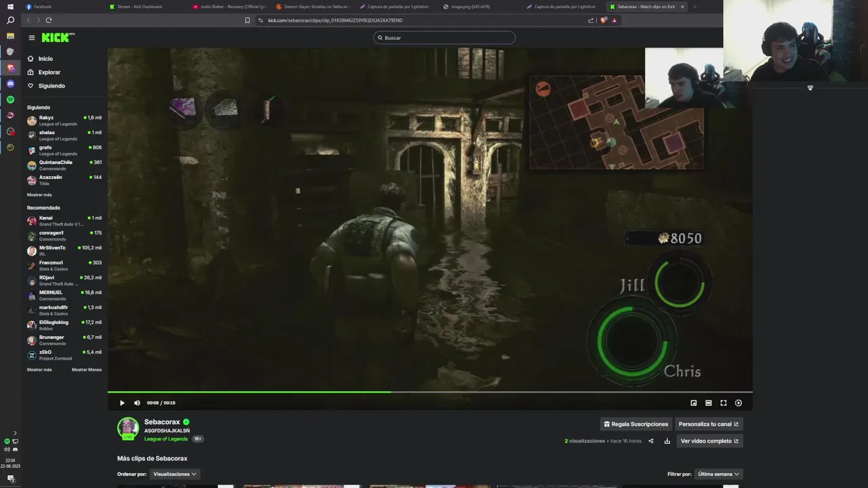Screen dimensions: 868x488
Task: Open Discord from the taskbar
Action: [10, 84]
